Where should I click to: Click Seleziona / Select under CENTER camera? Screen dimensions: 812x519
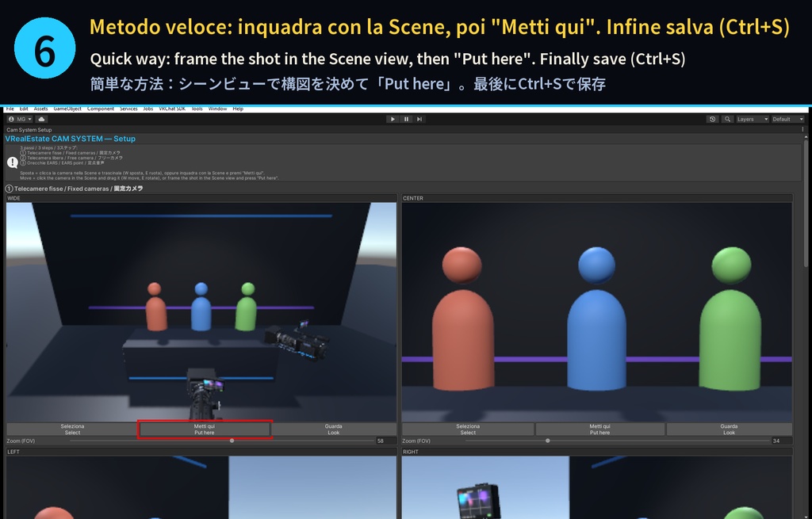pyautogui.click(x=468, y=429)
